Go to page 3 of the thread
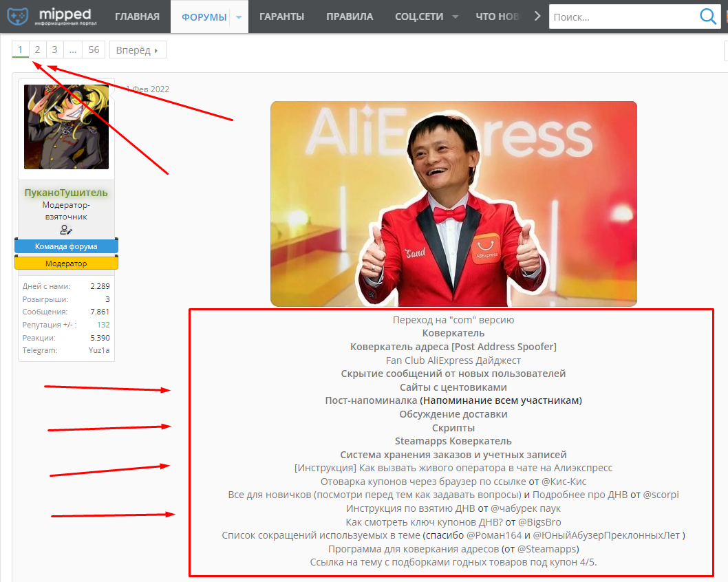 pos(55,50)
